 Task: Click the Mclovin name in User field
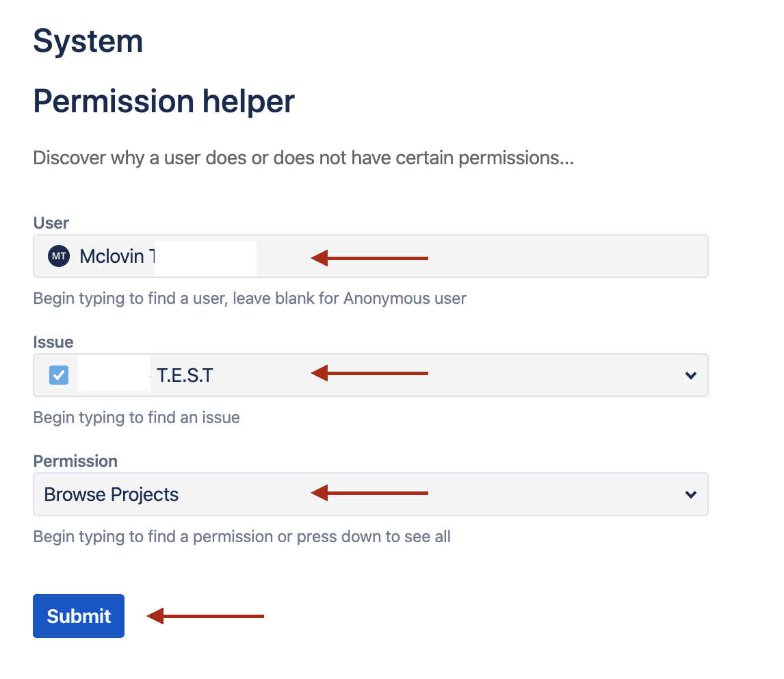pos(112,257)
